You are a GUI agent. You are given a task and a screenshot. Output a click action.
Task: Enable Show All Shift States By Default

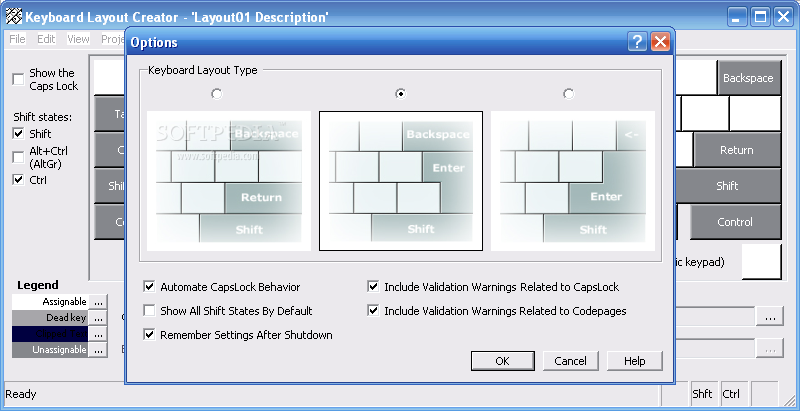149,311
